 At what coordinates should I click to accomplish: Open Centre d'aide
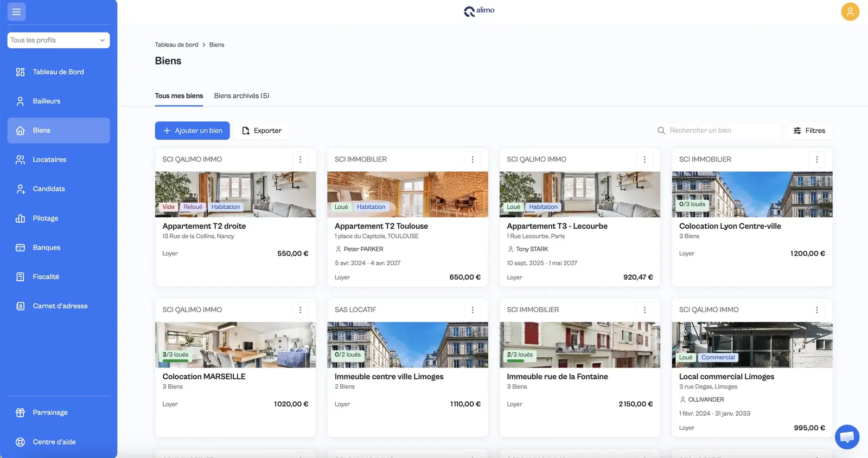point(59,442)
